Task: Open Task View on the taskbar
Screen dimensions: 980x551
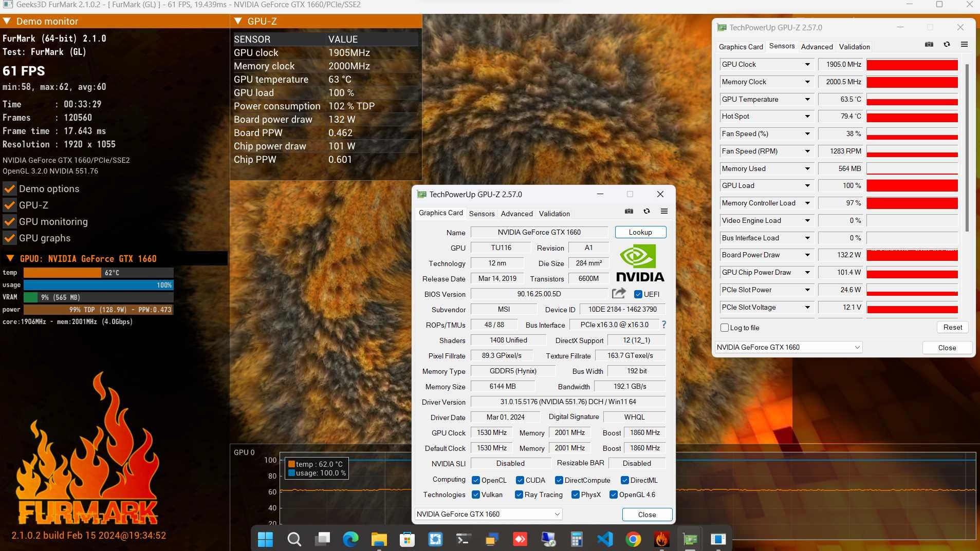Action: point(323,539)
